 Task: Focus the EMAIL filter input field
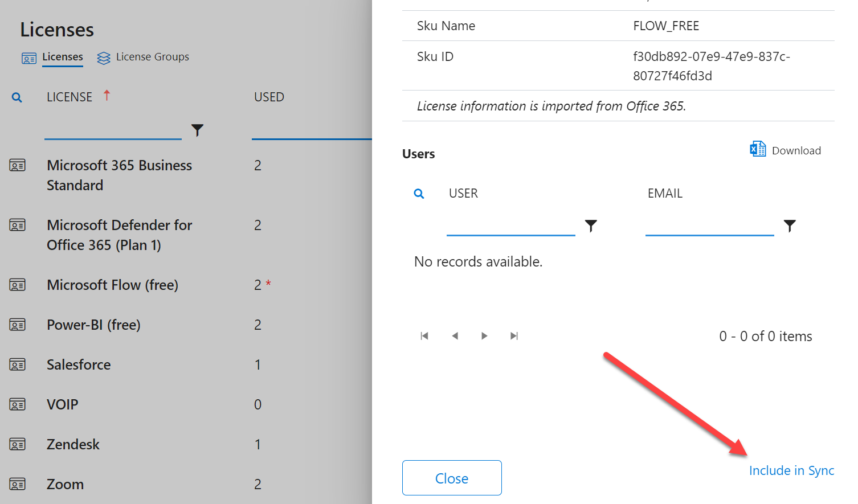pyautogui.click(x=710, y=226)
